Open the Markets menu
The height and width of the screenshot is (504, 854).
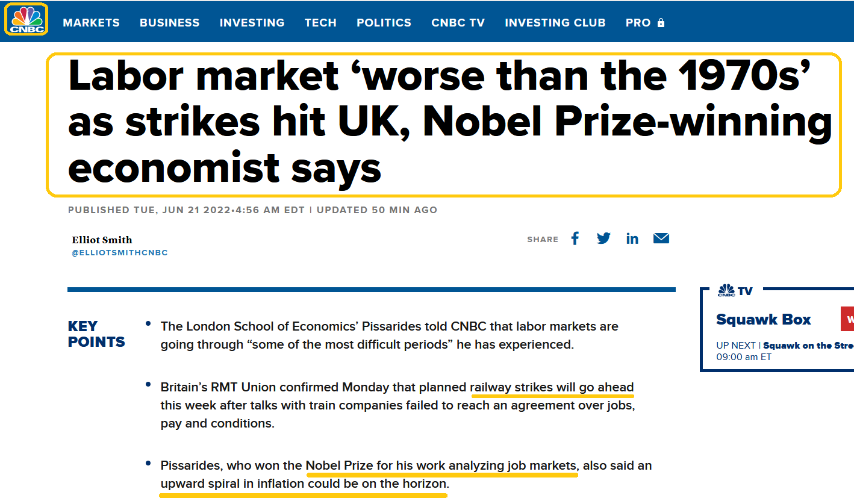(91, 23)
